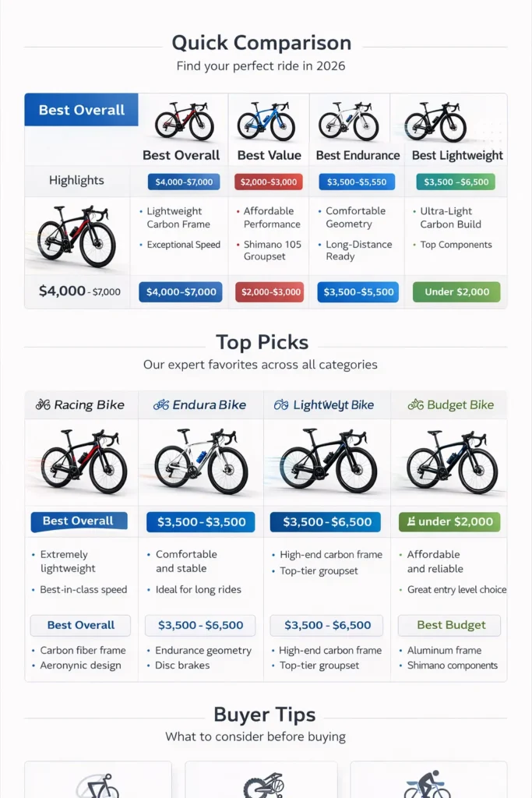Select the Best Budget badge button

pos(449,625)
